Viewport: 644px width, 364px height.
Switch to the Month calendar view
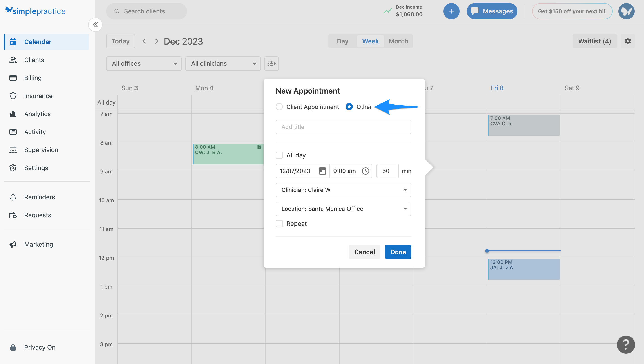coord(398,41)
